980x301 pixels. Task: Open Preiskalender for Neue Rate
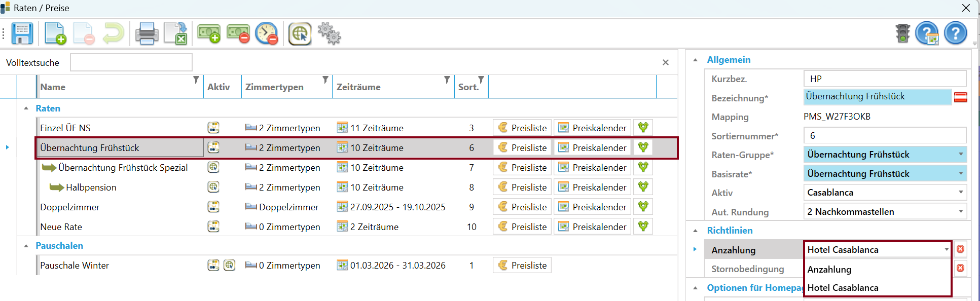pos(592,227)
